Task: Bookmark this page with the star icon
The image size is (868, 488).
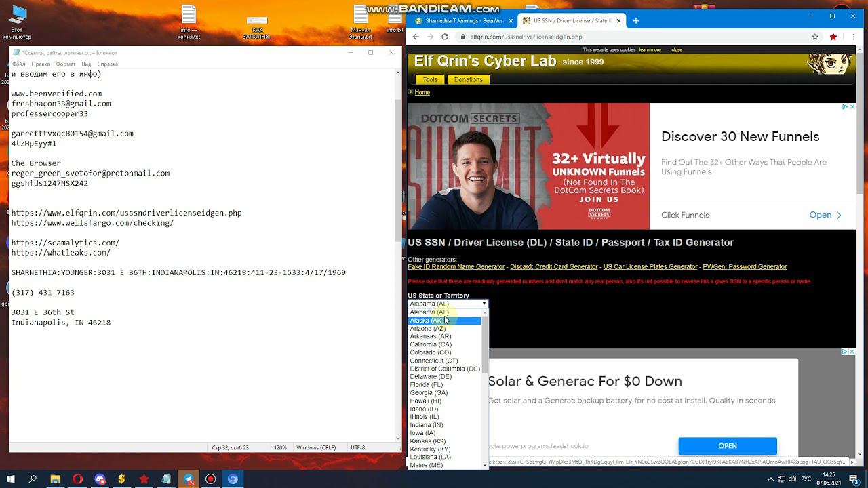Action: (815, 37)
